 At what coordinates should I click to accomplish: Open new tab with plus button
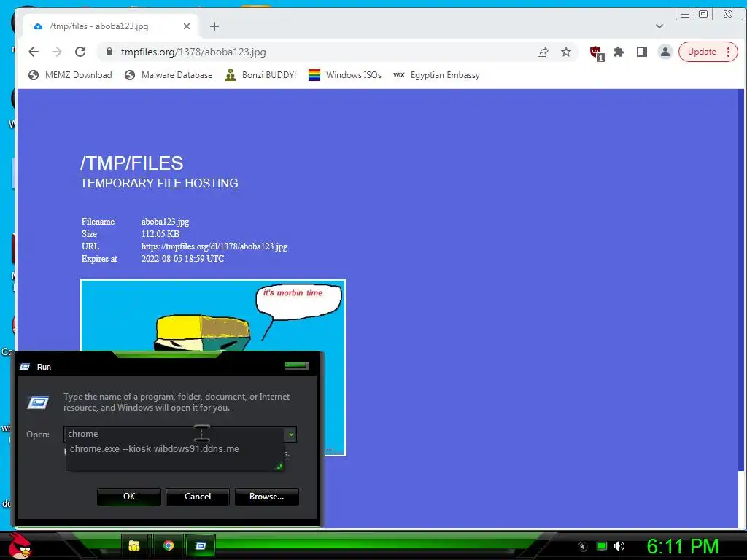214,26
